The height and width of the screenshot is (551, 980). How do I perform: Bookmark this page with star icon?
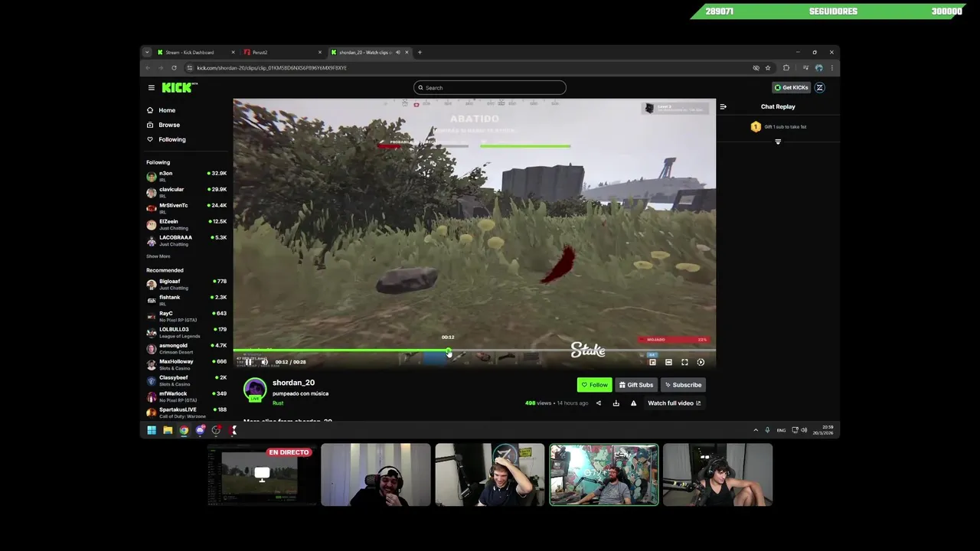(768, 67)
